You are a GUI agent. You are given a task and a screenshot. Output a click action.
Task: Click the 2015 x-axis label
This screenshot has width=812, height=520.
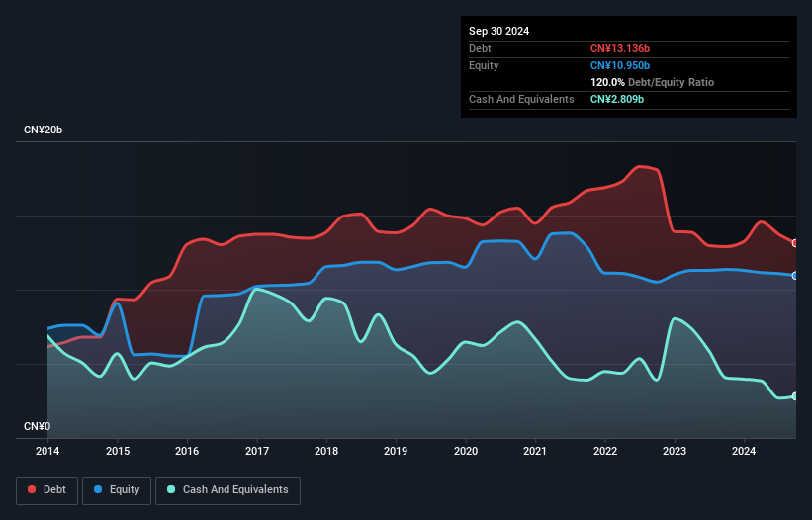click(x=118, y=451)
